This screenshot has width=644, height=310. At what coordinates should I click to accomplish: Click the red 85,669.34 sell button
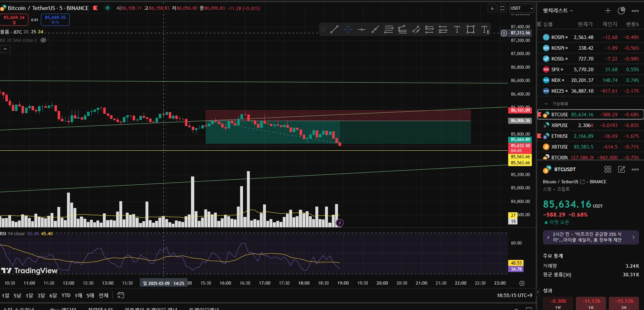[x=14, y=19]
